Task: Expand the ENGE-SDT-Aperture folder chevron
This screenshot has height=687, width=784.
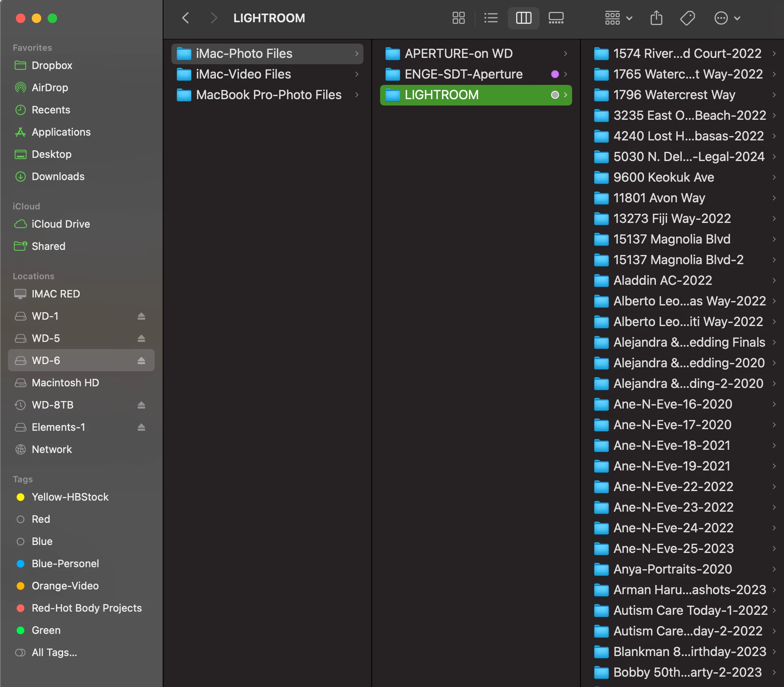Action: [565, 74]
